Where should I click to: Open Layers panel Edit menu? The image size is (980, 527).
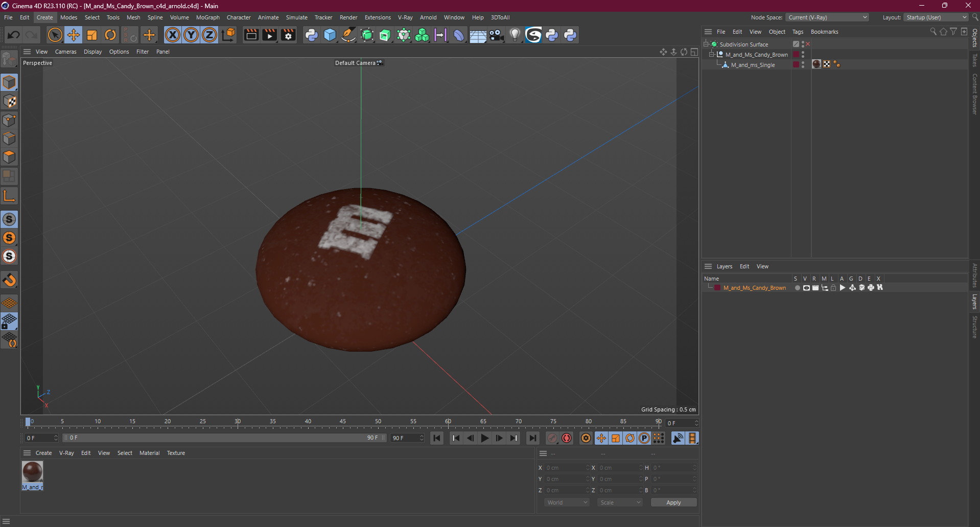744,266
